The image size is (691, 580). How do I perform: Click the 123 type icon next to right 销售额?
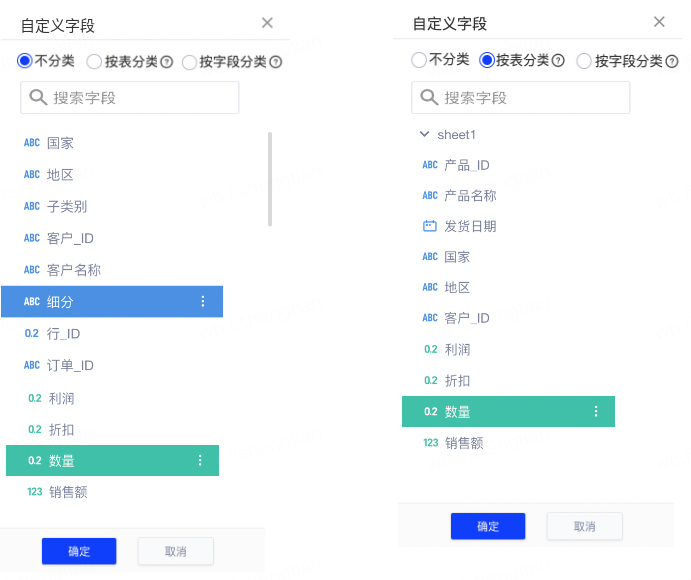click(430, 442)
